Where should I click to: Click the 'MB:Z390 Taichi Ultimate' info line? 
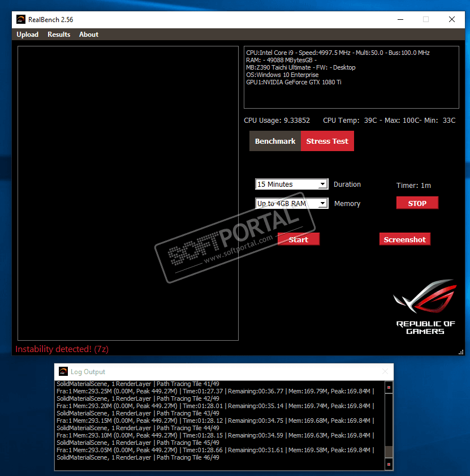point(301,67)
